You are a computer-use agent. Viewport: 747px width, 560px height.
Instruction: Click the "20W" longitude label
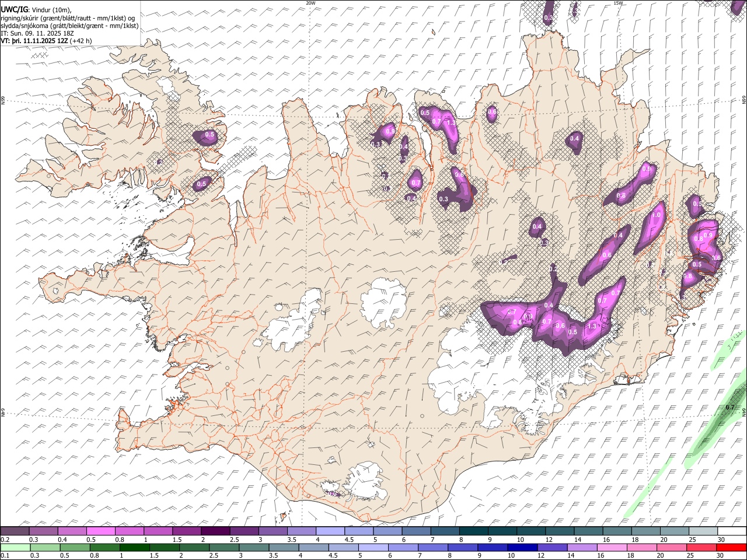310,3
